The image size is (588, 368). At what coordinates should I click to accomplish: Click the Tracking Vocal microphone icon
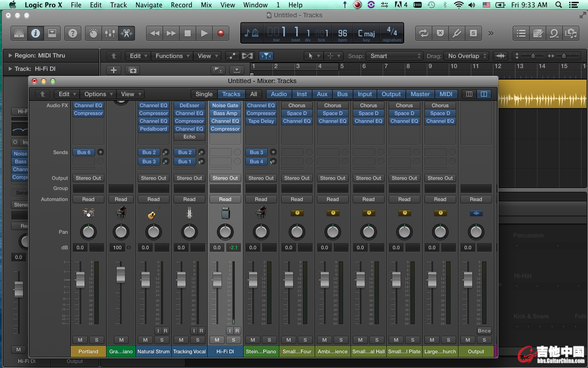click(x=189, y=213)
